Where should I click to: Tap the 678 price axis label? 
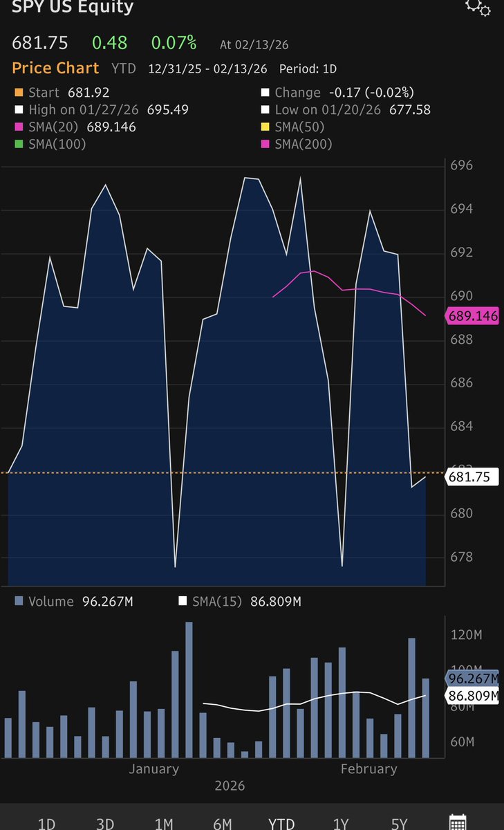462,557
